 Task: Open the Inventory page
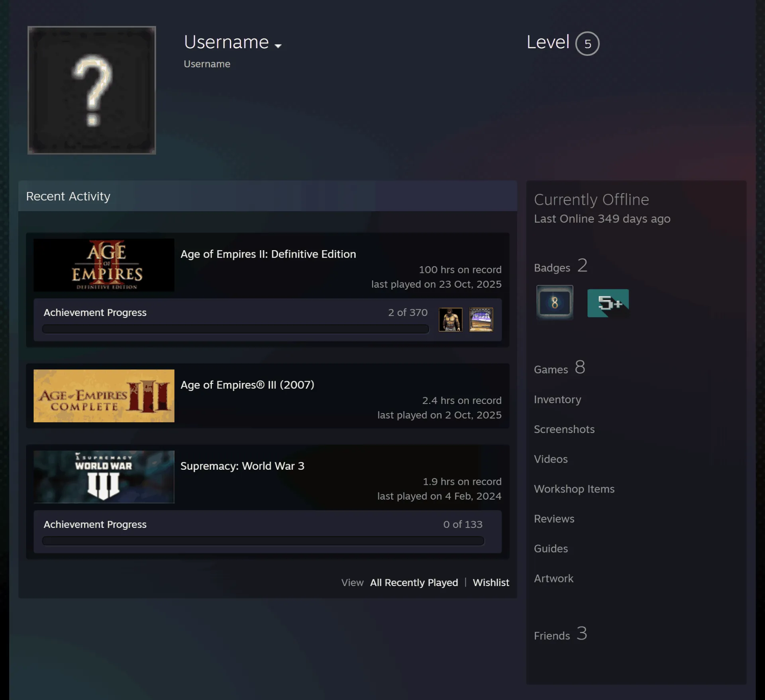(x=557, y=400)
